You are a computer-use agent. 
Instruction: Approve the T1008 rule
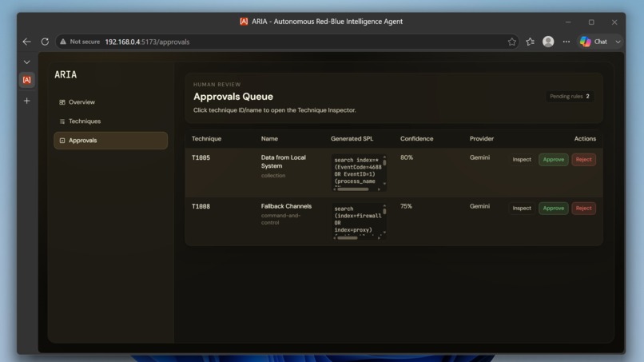point(553,209)
